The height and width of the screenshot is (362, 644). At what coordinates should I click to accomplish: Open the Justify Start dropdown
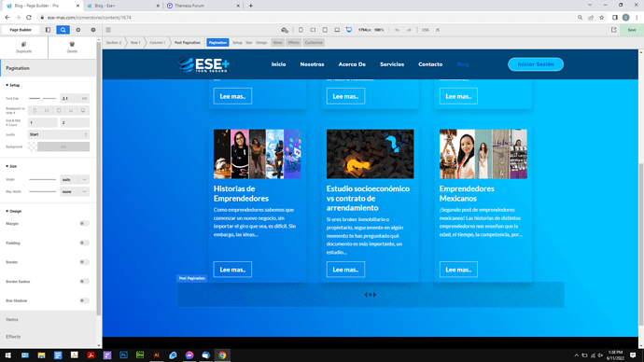pyautogui.click(x=59, y=134)
